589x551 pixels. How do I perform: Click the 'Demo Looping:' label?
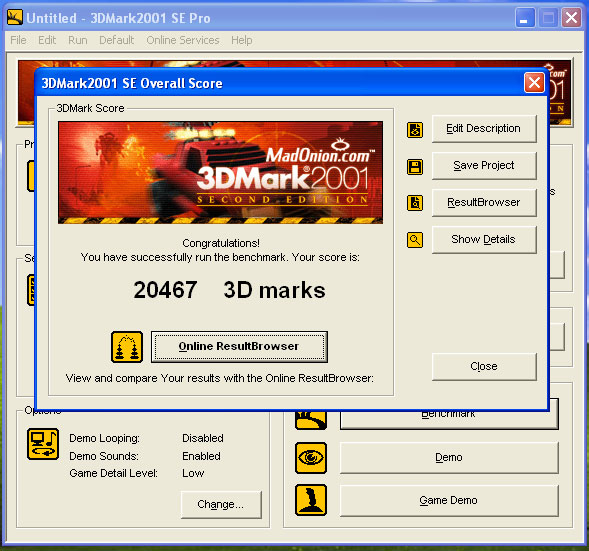(104, 438)
